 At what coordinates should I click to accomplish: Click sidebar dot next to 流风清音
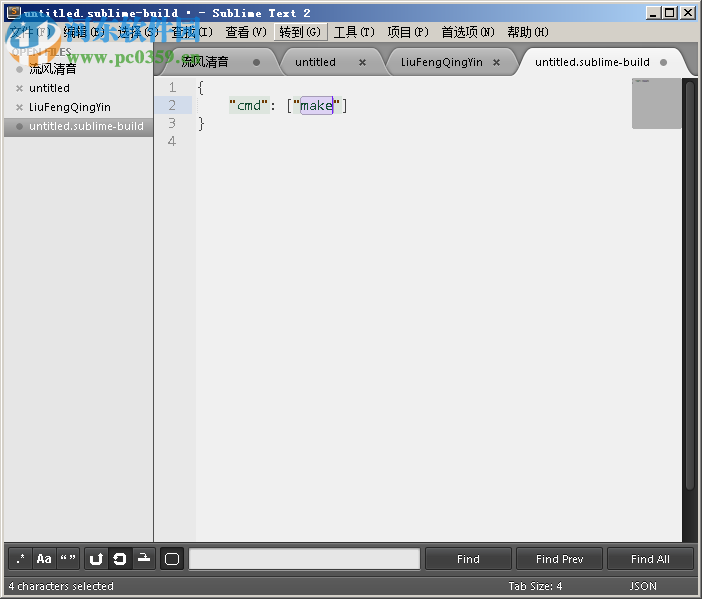[19, 69]
